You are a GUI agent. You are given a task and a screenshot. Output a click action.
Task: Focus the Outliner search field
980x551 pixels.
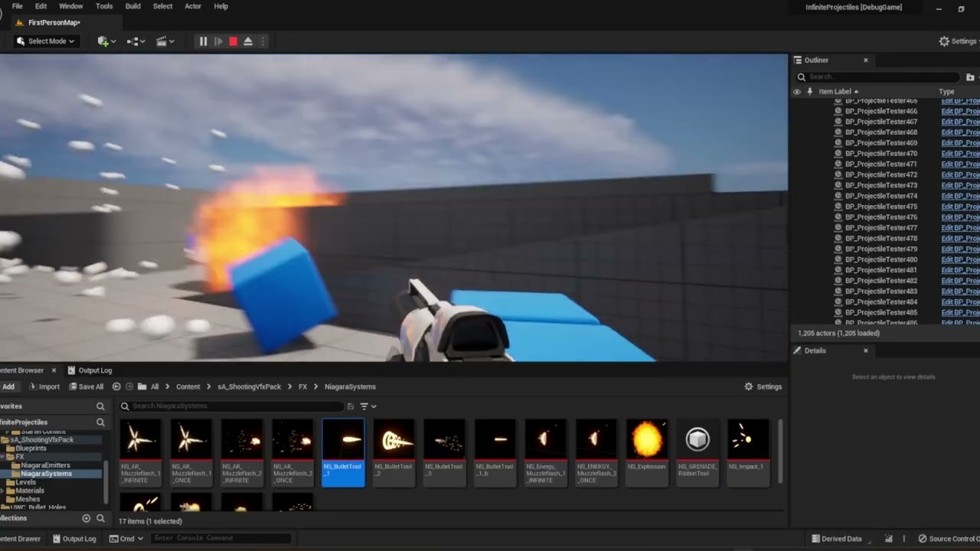[877, 77]
